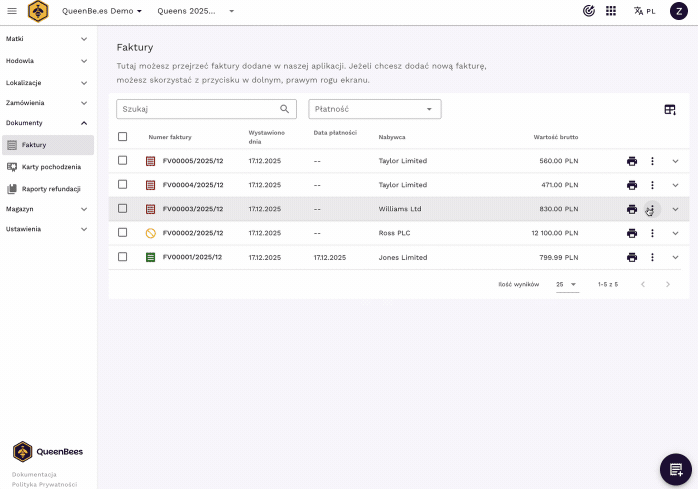This screenshot has height=489, width=698.
Task: Check the box for invoice FV00002/2025/12
Action: click(123, 233)
